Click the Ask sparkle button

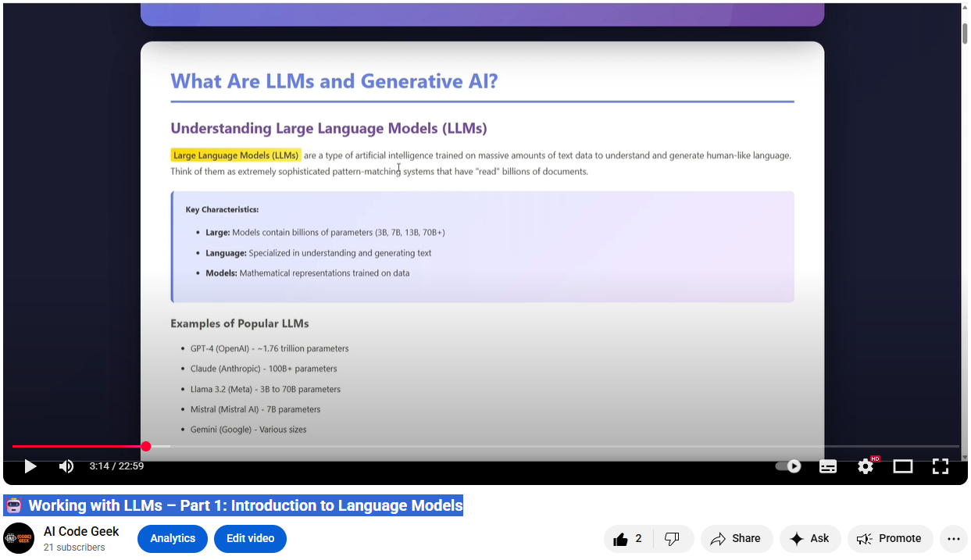[x=810, y=539]
